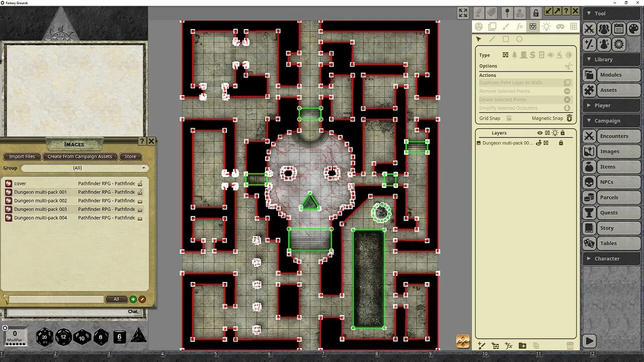Collapse the Library sidebar section

pos(612,59)
